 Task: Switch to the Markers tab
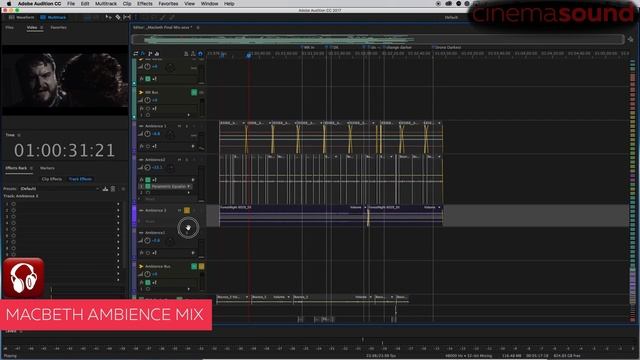point(47,168)
